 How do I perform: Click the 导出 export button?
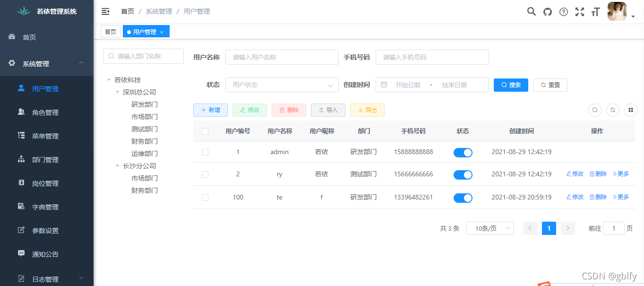coord(367,110)
